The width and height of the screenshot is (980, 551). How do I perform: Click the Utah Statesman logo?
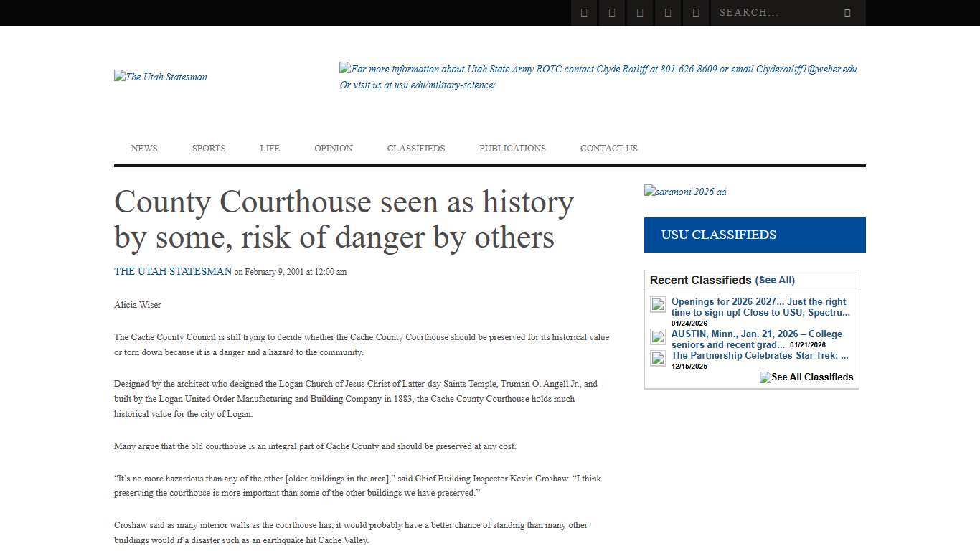(159, 77)
